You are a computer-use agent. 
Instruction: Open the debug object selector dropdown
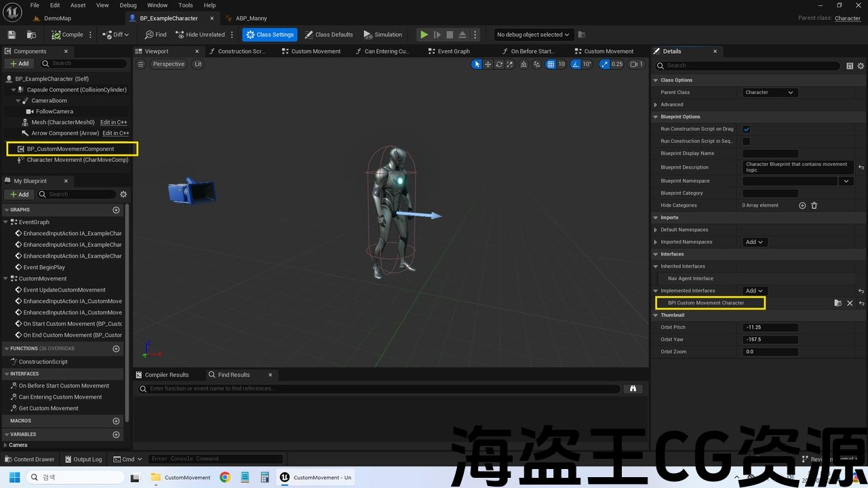click(533, 35)
